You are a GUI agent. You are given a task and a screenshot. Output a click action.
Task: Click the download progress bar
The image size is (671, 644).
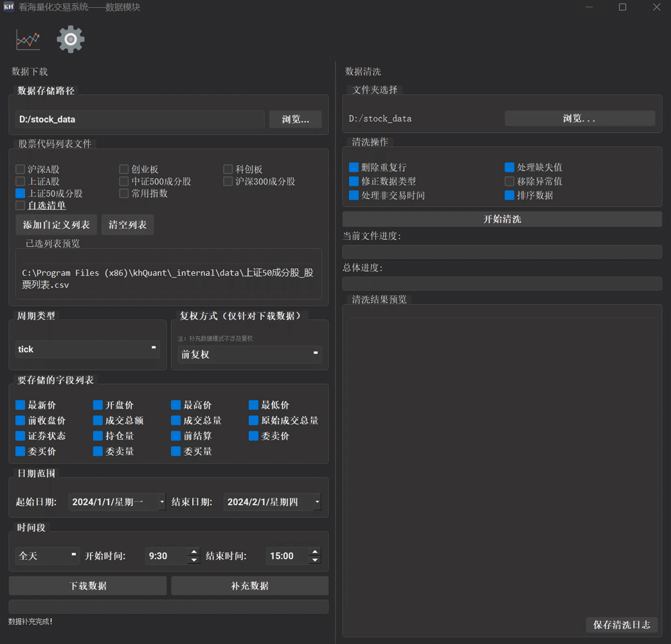[x=168, y=606]
